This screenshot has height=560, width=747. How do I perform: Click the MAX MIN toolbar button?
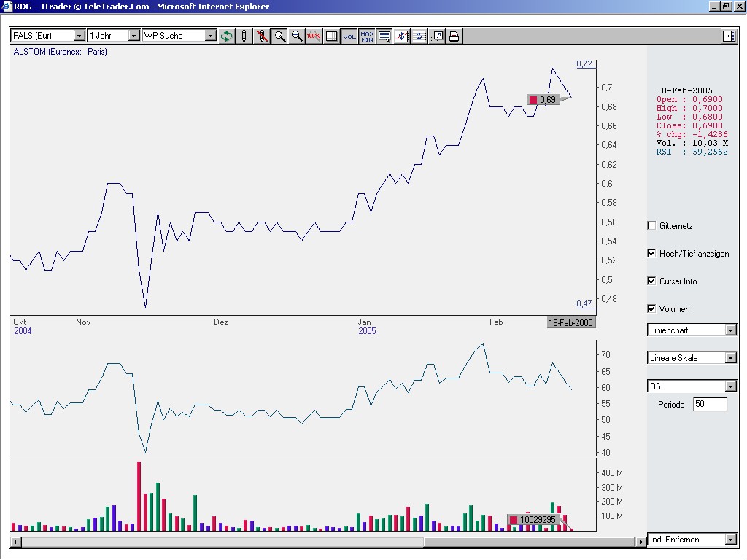tap(367, 36)
